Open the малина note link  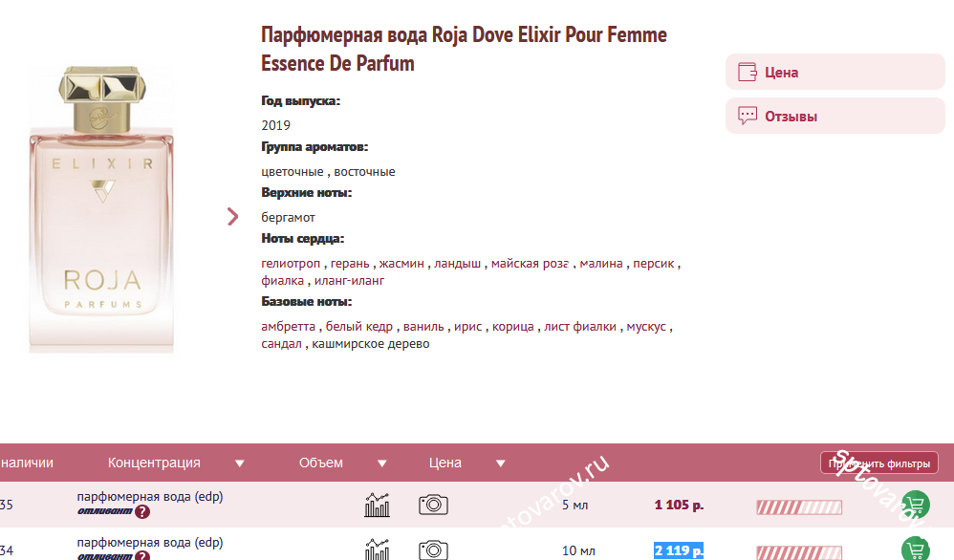coord(601,264)
